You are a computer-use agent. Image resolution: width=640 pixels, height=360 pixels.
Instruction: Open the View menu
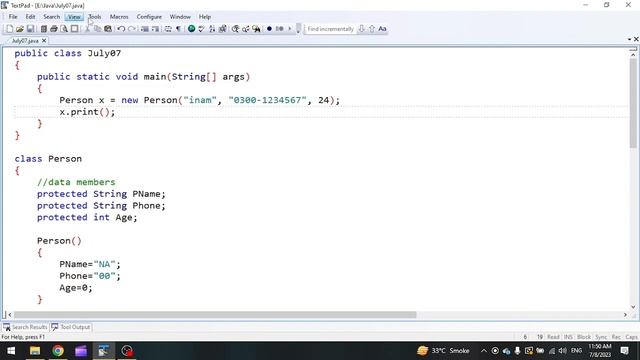74,17
